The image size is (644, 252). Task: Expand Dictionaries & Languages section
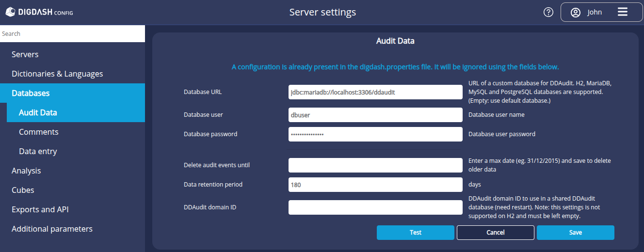pyautogui.click(x=57, y=74)
